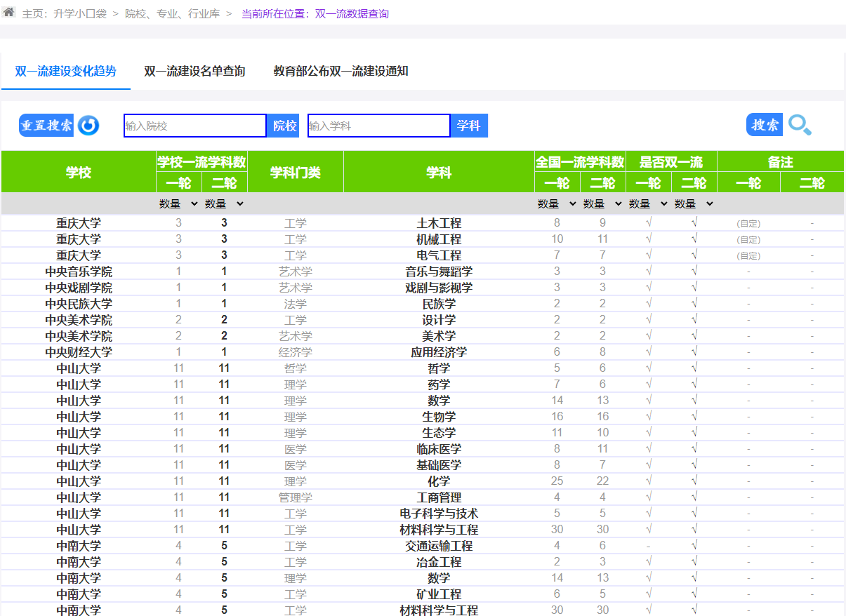Open the 教育部公布双一流建设通知 tab
Image resolution: width=846 pixels, height=616 pixels.
[341, 72]
